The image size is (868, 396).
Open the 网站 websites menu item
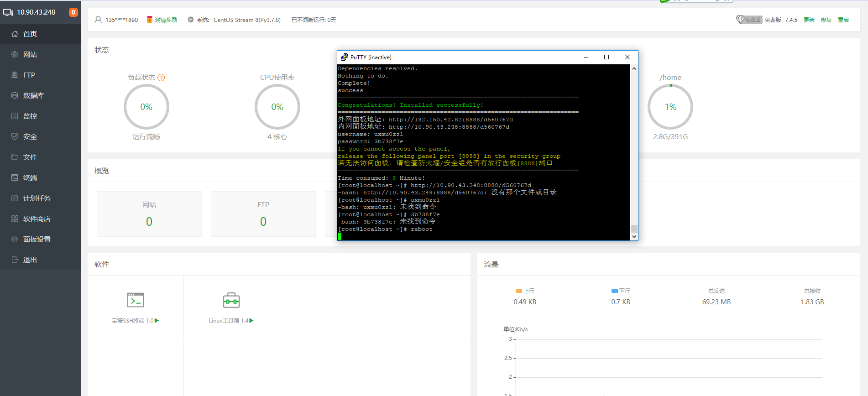click(40, 54)
